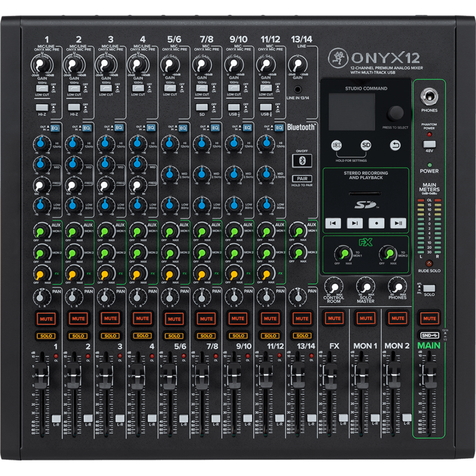Mute the MON 1 channel
Screen dimensions: 476x476
click(365, 319)
